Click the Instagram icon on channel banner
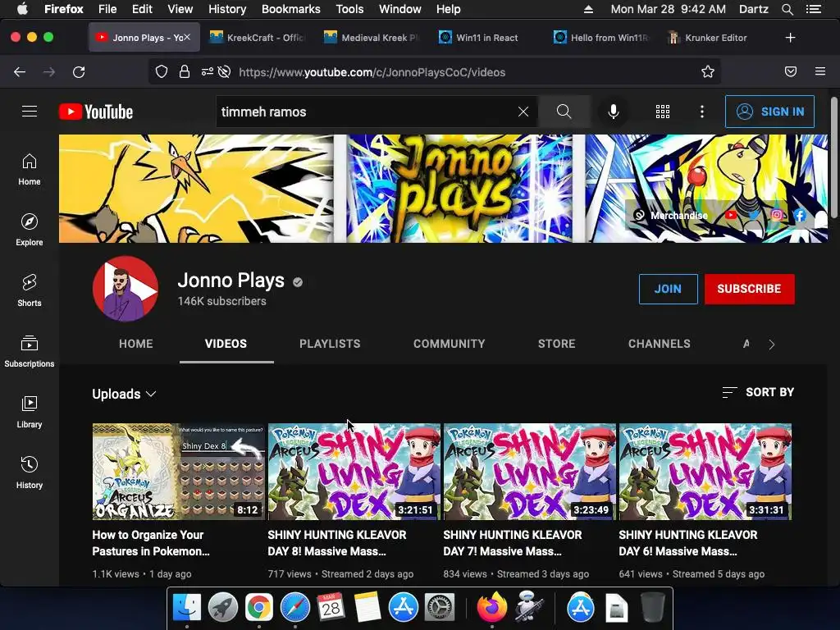This screenshot has height=630, width=840. point(777,215)
